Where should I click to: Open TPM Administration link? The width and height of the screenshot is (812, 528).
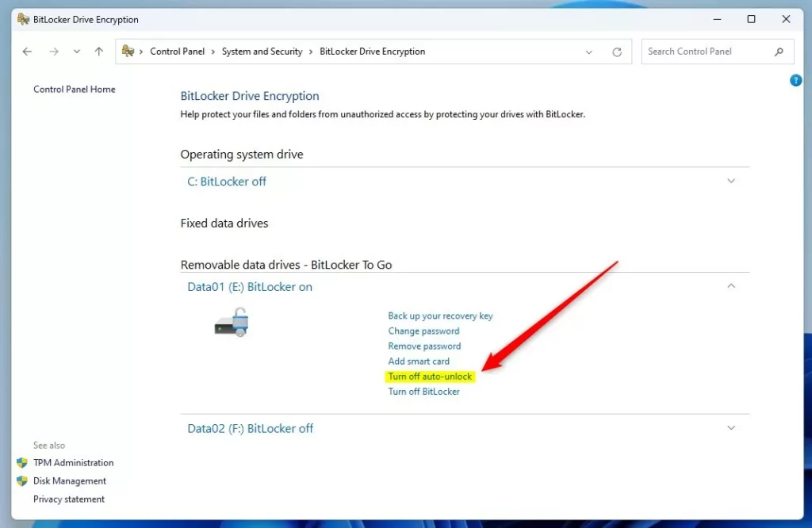click(x=73, y=463)
